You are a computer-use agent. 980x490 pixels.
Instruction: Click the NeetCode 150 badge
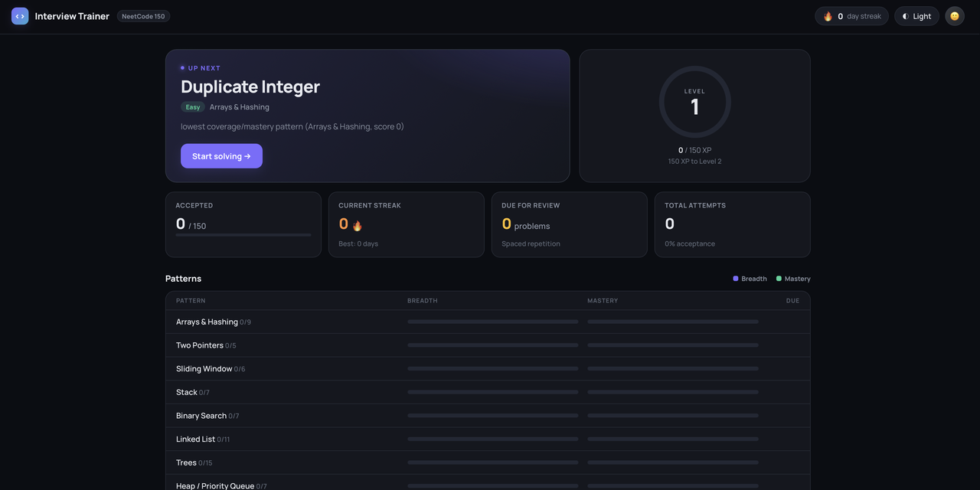pos(143,16)
